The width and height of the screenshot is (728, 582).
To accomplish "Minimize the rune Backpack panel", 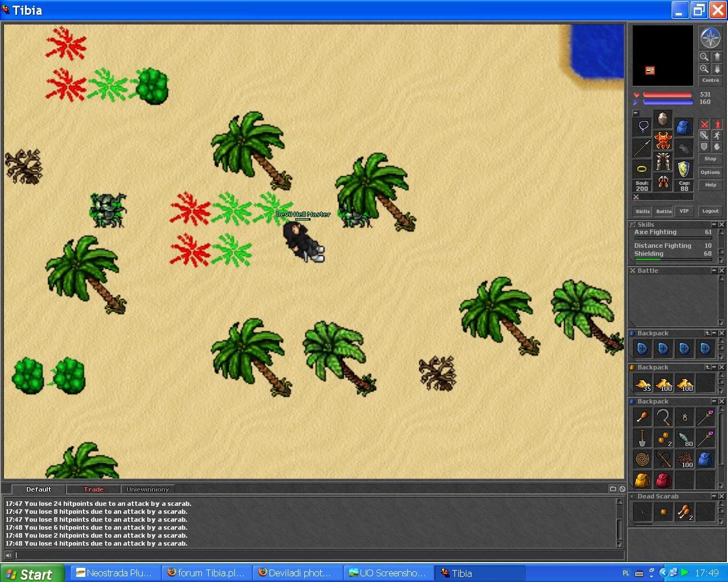I will (x=714, y=333).
